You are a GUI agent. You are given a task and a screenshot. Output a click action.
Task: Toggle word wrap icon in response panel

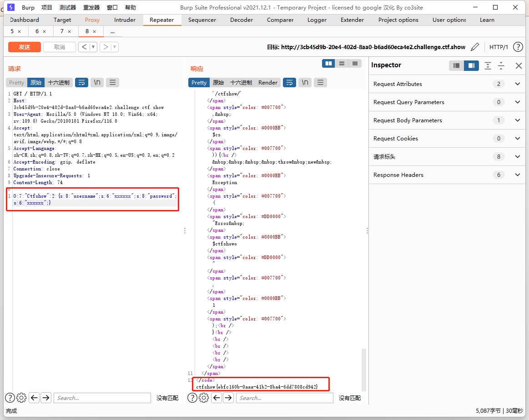[289, 82]
